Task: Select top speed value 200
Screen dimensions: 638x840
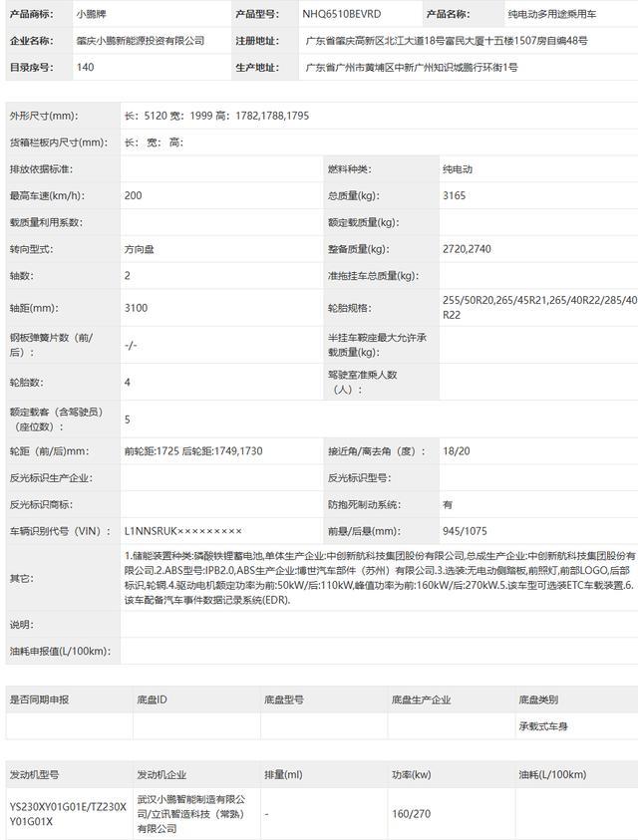Action: pos(133,195)
